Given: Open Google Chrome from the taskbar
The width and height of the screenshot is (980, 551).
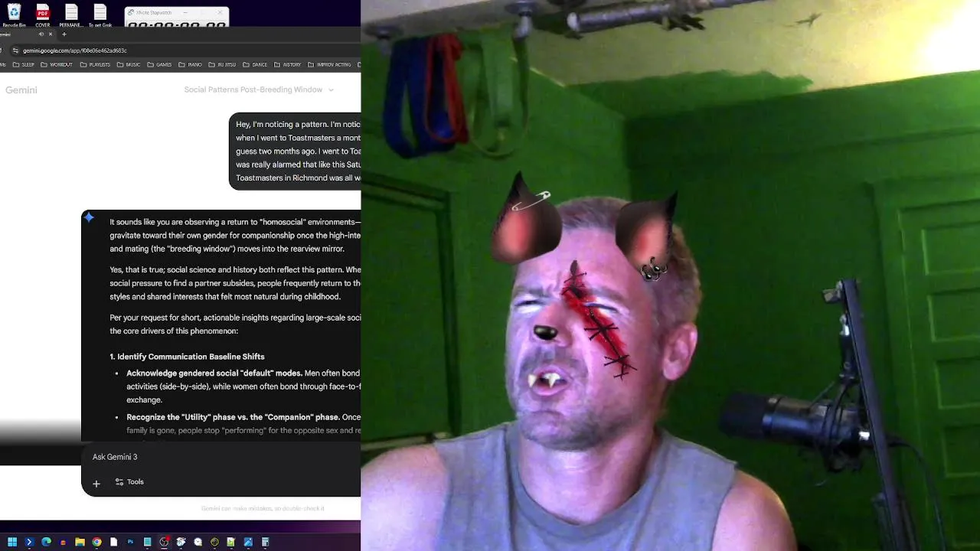Looking at the screenshot, I should (x=96, y=542).
